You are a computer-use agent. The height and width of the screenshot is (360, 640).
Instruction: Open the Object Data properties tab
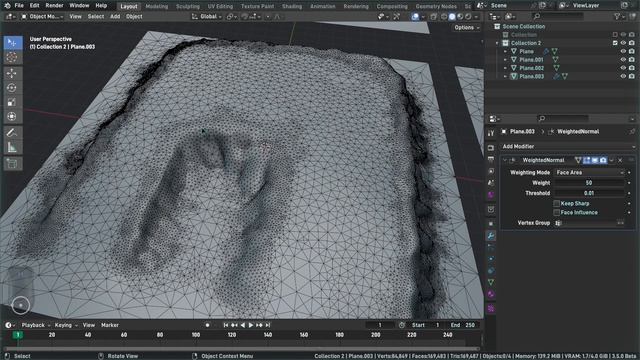click(x=491, y=282)
